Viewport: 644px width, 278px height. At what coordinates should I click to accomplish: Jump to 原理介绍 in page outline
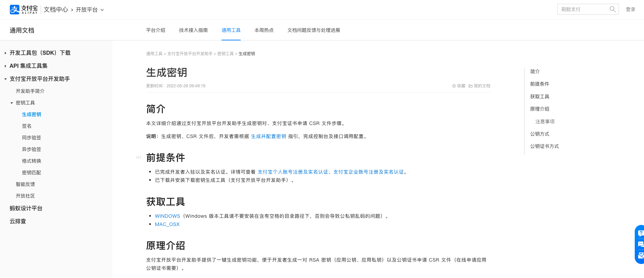click(540, 109)
